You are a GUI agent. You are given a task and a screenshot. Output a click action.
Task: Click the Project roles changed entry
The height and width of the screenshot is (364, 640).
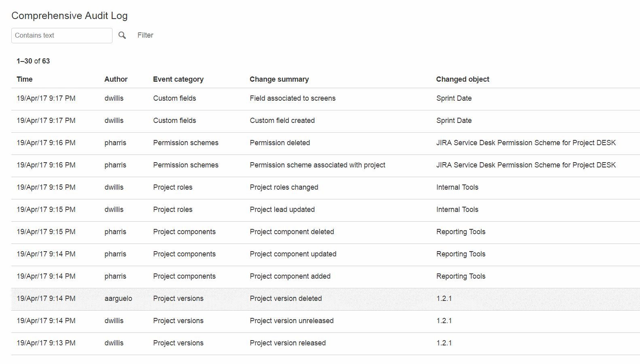point(284,187)
